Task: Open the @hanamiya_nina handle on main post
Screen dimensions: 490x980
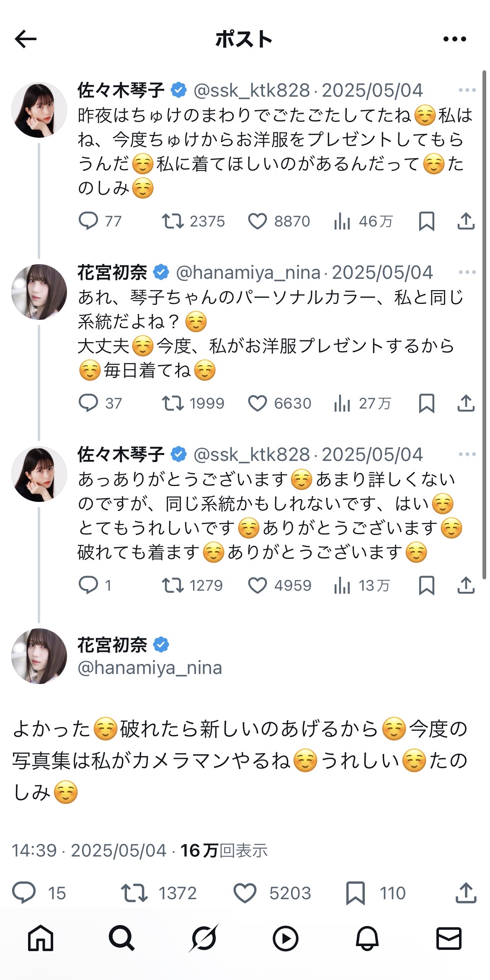Action: (x=150, y=668)
